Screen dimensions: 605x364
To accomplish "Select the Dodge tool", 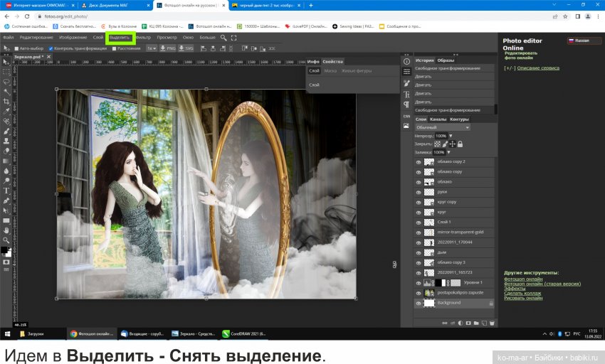I will click(x=6, y=181).
